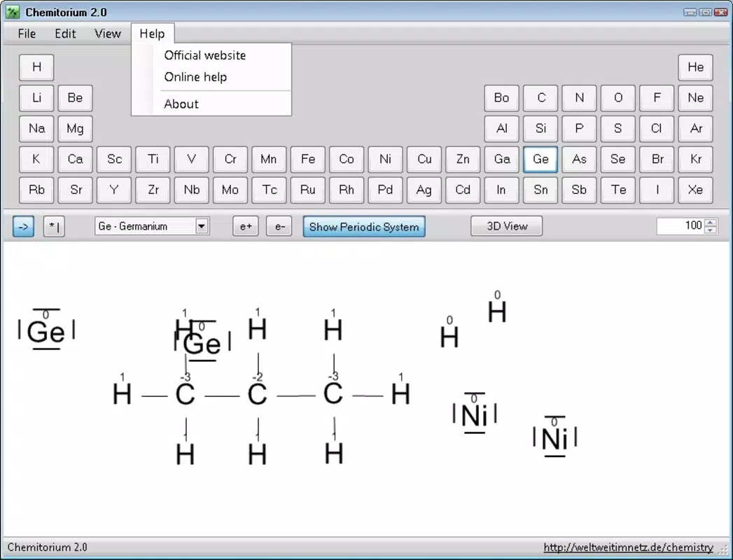Select Hydrogen H element button
733x560 pixels.
click(x=36, y=67)
